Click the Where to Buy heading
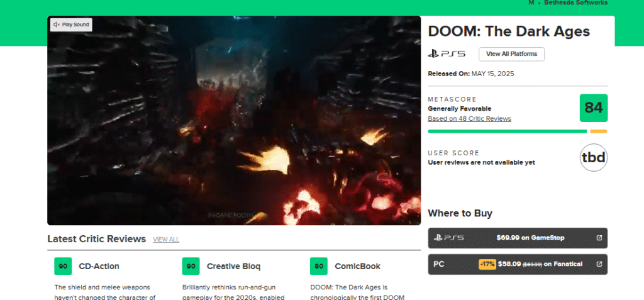The height and width of the screenshot is (300, 644). 460,213
